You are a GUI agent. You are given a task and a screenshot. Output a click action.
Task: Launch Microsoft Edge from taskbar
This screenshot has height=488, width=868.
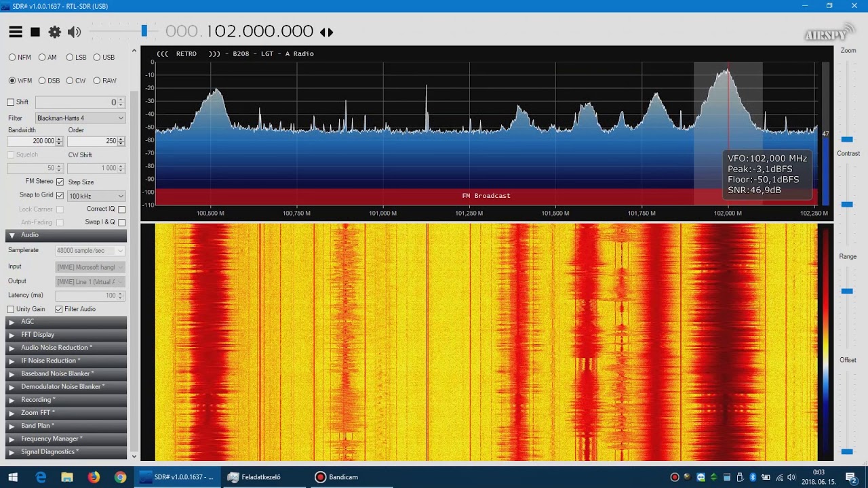point(41,477)
